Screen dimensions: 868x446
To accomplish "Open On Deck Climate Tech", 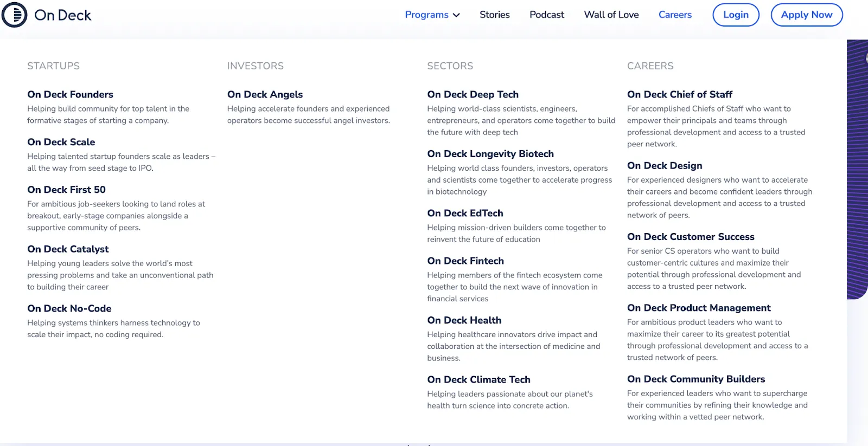I will (x=479, y=379).
